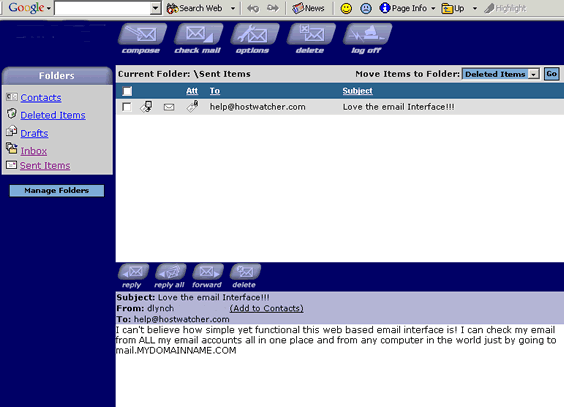Open the Google search box dropdown arrow
The width and height of the screenshot is (564, 407).
155,8
